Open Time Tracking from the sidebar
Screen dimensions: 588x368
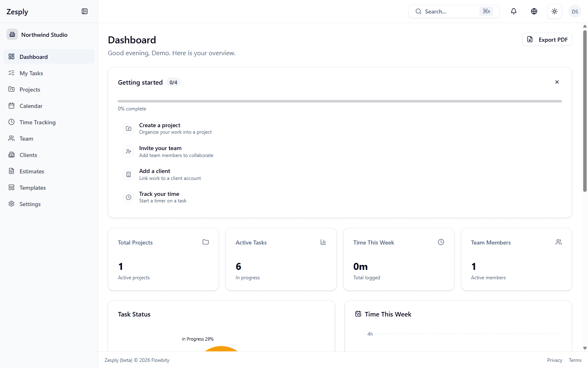[49, 122]
